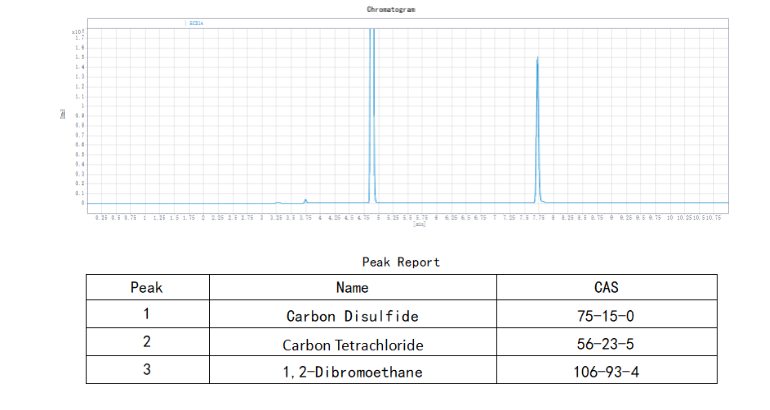Click CAS number "56-23-5"

605,344
